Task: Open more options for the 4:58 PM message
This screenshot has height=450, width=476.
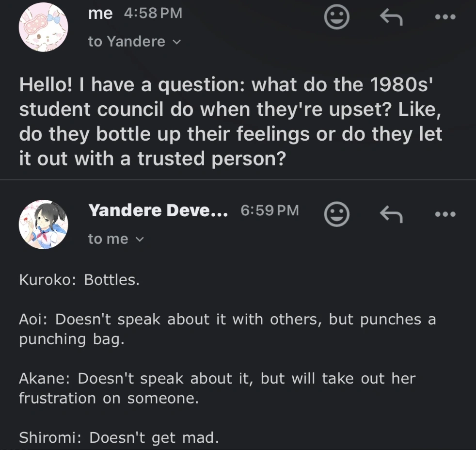Action: pyautogui.click(x=445, y=17)
